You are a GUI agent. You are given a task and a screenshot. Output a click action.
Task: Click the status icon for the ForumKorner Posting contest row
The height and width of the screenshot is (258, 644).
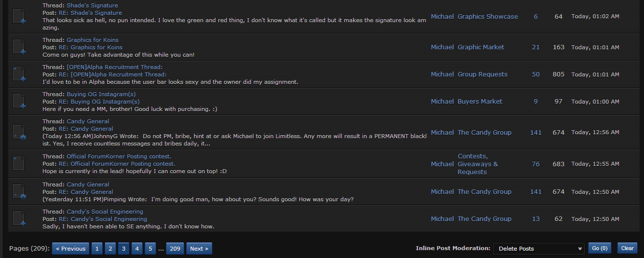(x=19, y=163)
